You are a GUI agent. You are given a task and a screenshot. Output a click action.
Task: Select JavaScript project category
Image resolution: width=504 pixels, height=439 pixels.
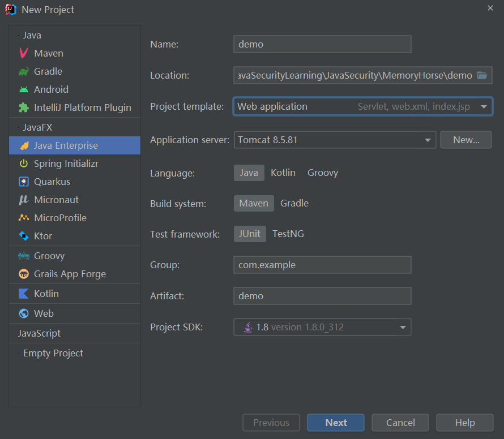(x=39, y=333)
